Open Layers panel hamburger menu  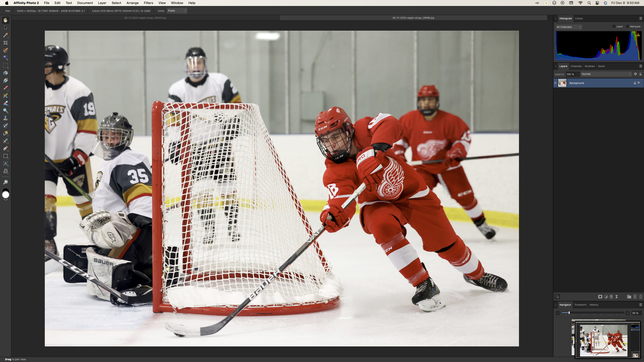pos(640,66)
